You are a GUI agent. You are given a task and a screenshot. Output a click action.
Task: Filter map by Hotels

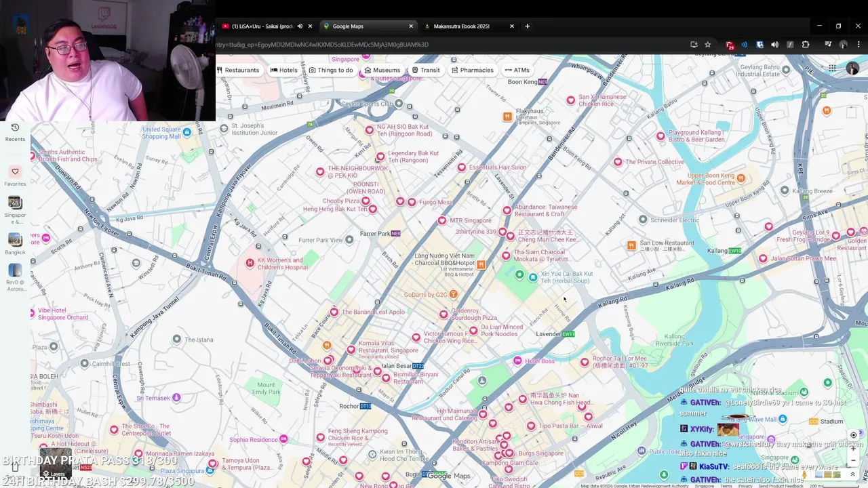point(284,70)
